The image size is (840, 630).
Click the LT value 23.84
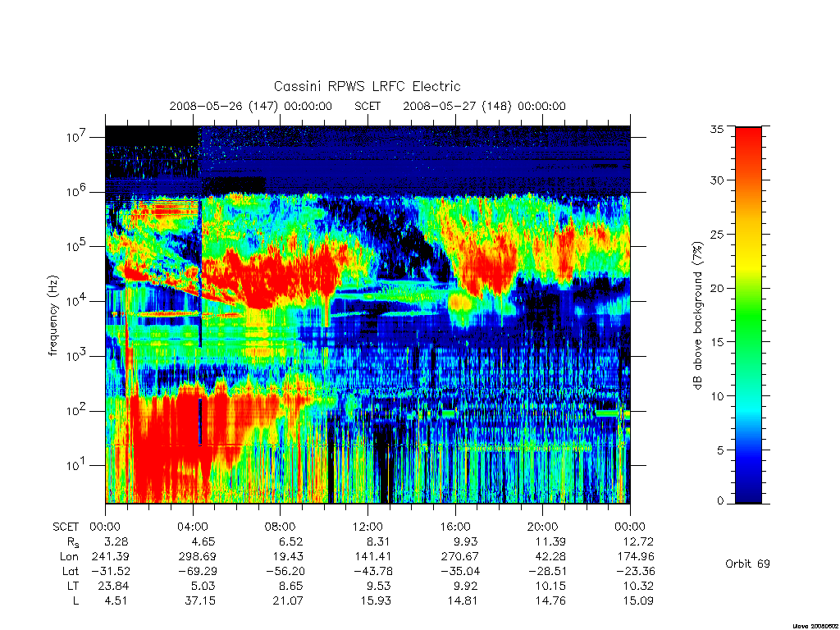coord(113,586)
